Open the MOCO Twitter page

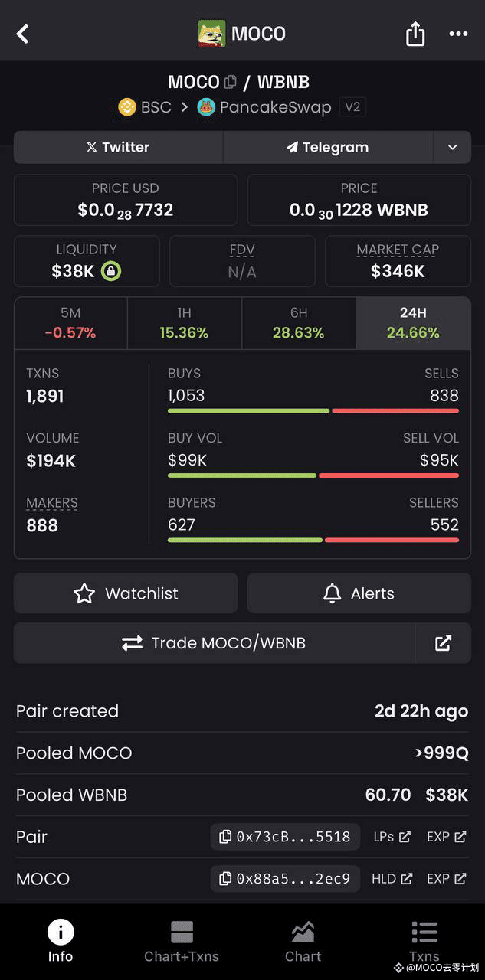coord(117,147)
